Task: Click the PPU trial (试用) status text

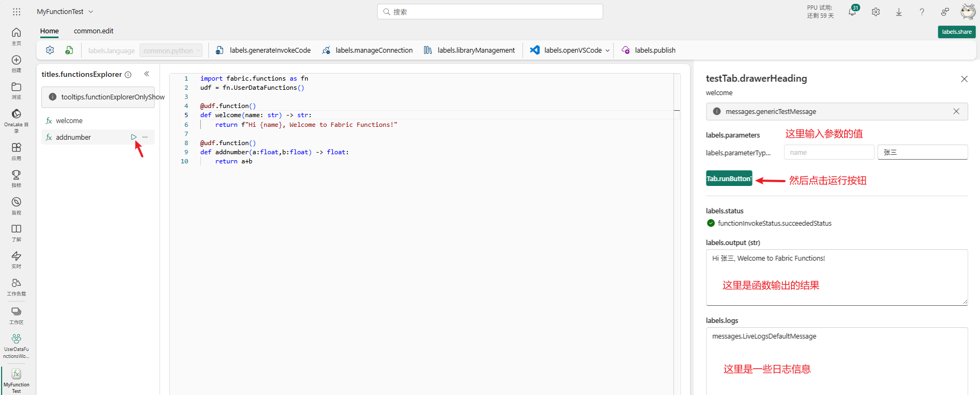Action: pyautogui.click(x=820, y=11)
